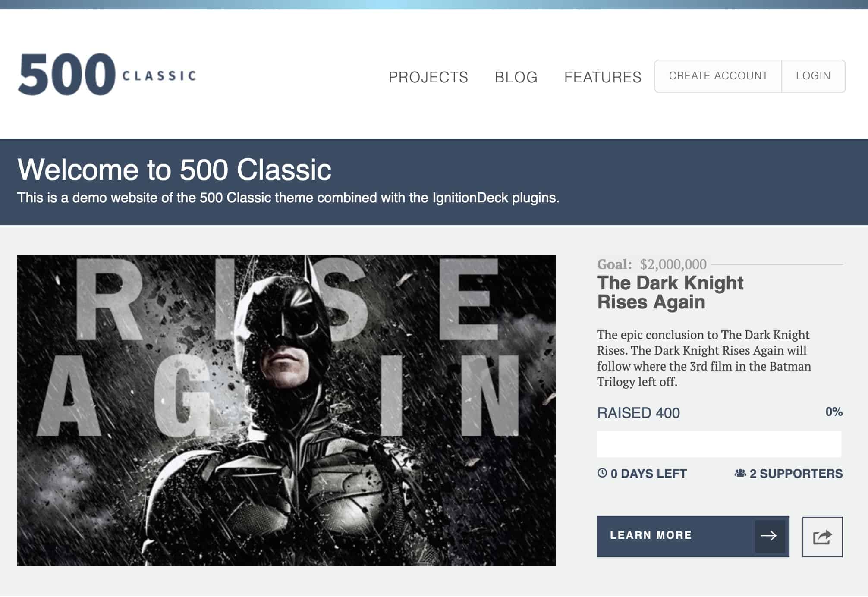The image size is (868, 597).
Task: Click the 0% funded percentage
Action: pyautogui.click(x=834, y=412)
